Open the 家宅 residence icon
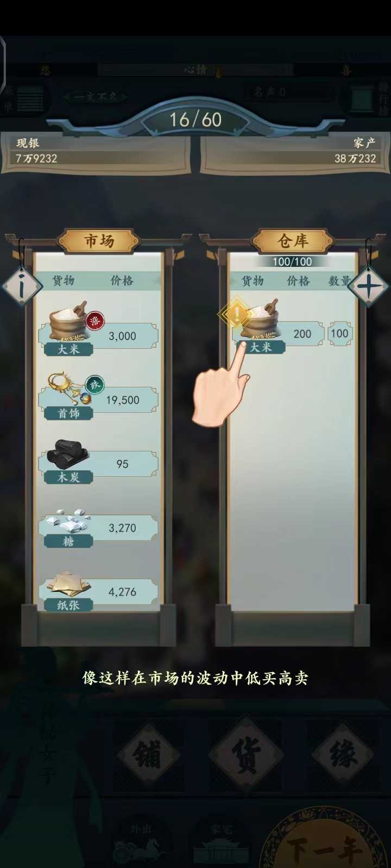Image resolution: width=391 pixels, height=868 pixels. [220, 844]
